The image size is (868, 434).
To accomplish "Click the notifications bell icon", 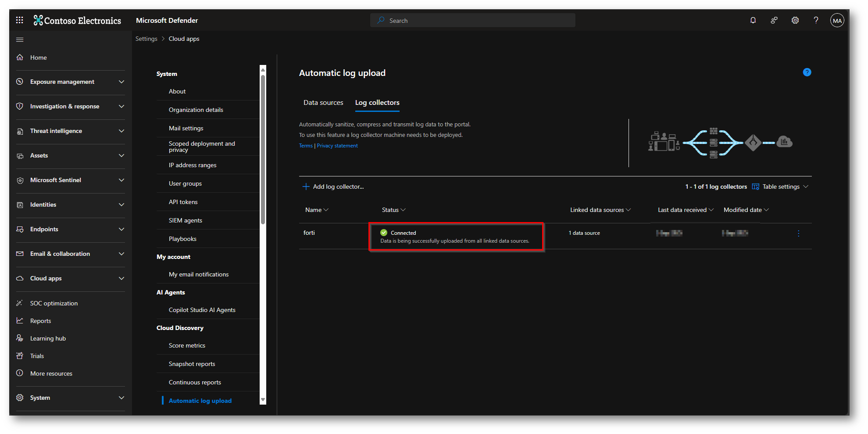I will [x=753, y=20].
